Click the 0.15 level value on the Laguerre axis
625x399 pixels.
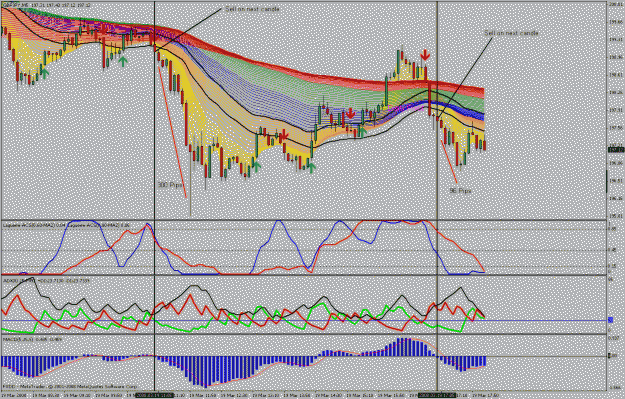pos(612,266)
